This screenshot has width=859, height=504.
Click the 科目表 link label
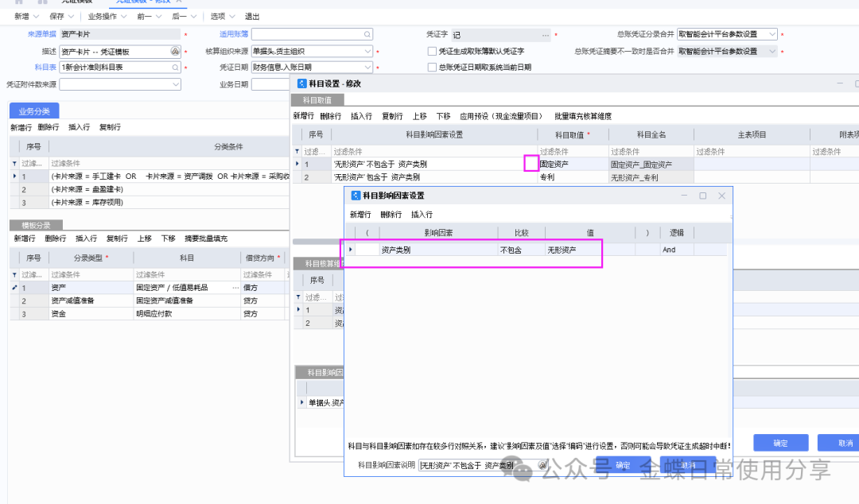tap(45, 68)
